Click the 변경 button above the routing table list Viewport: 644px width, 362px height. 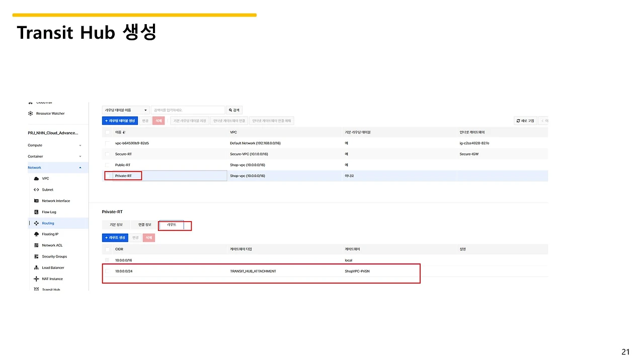[x=145, y=121]
